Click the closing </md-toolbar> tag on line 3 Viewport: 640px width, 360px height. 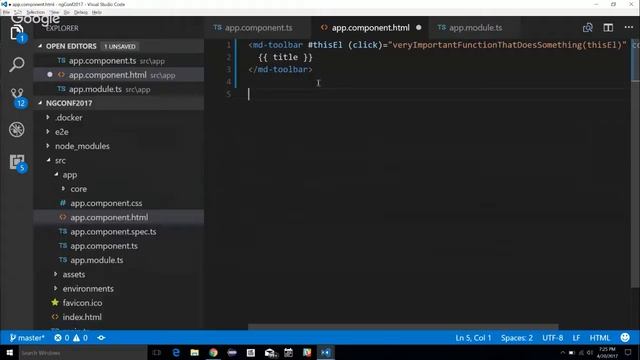point(280,69)
